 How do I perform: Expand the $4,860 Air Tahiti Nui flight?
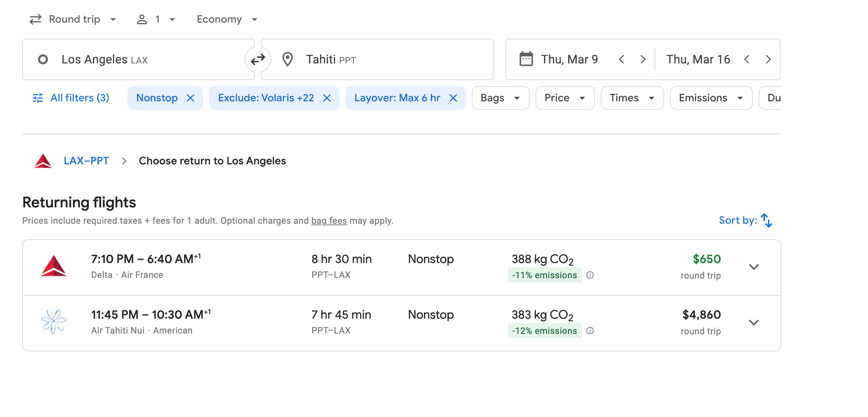pos(753,323)
